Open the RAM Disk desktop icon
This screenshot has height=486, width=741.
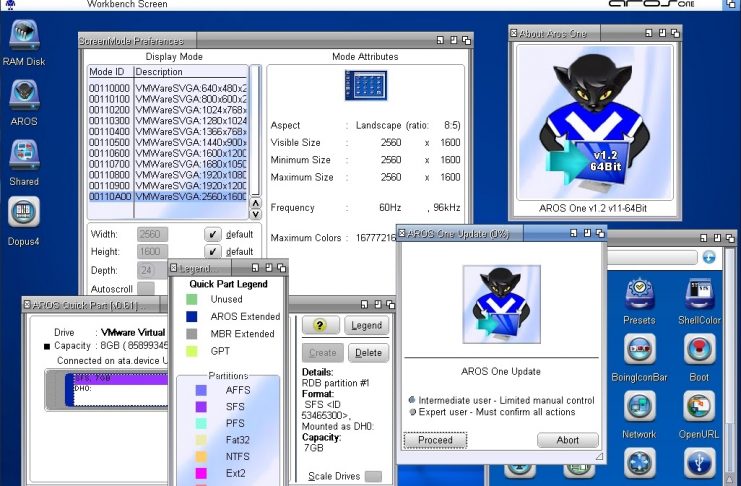tap(24, 37)
